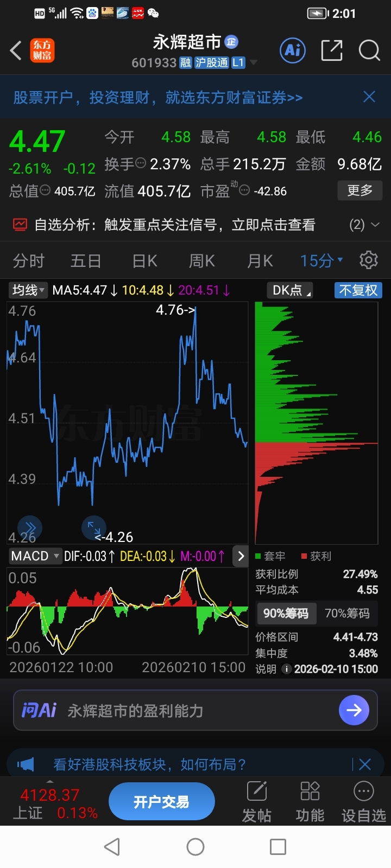
Task: Tap the 市盈 info icon
Action: point(244,190)
